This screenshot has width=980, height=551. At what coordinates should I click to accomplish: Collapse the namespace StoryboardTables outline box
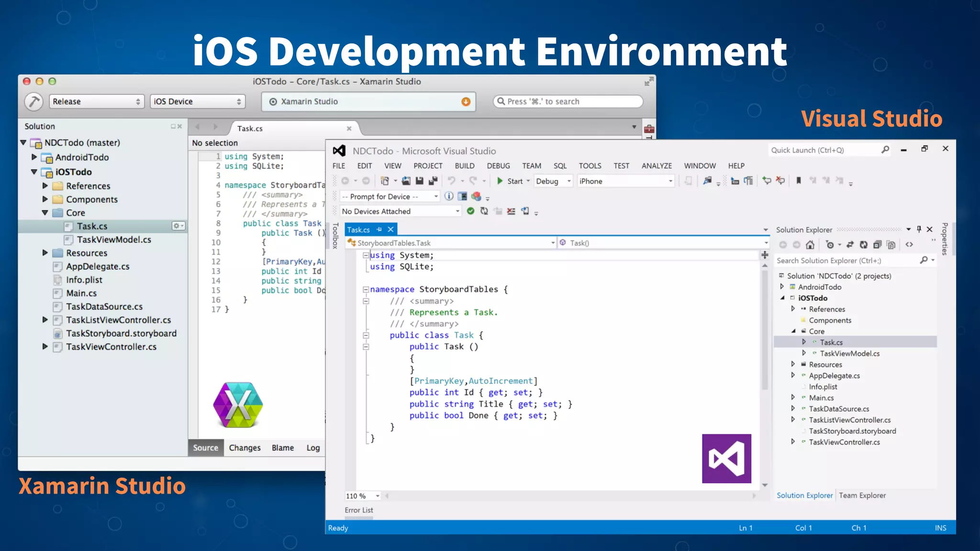pos(366,289)
